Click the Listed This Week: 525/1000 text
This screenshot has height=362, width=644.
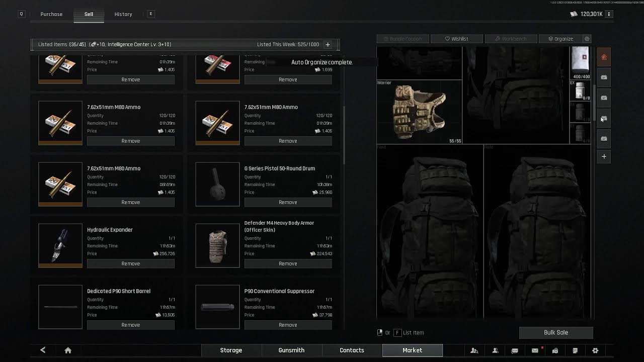point(288,44)
